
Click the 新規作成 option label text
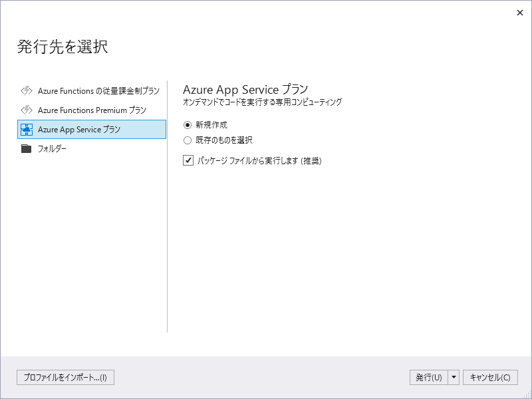[x=211, y=125]
